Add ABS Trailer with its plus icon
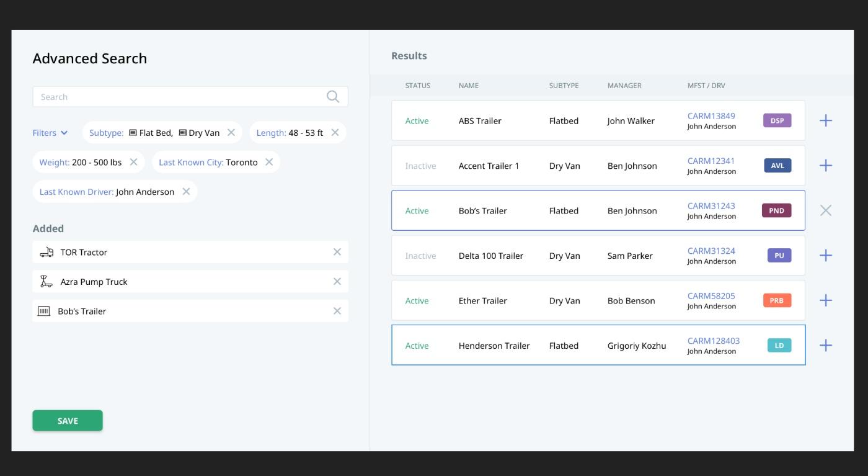 pyautogui.click(x=826, y=120)
